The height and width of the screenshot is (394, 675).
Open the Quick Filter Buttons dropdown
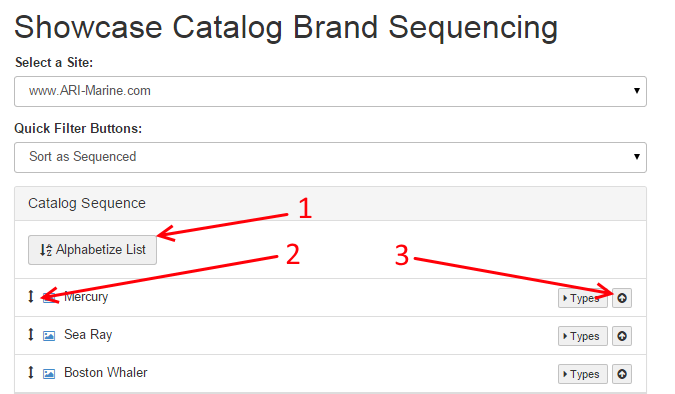click(330, 157)
